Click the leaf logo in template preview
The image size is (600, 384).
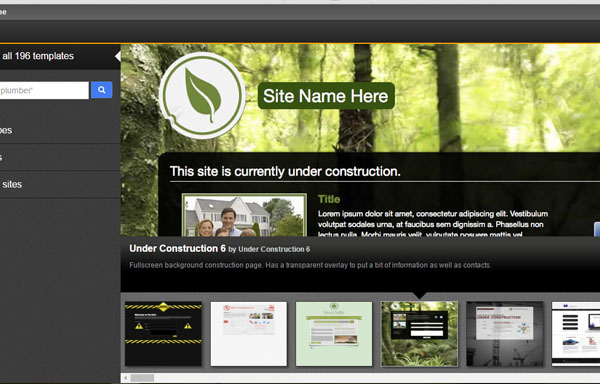[x=202, y=95]
